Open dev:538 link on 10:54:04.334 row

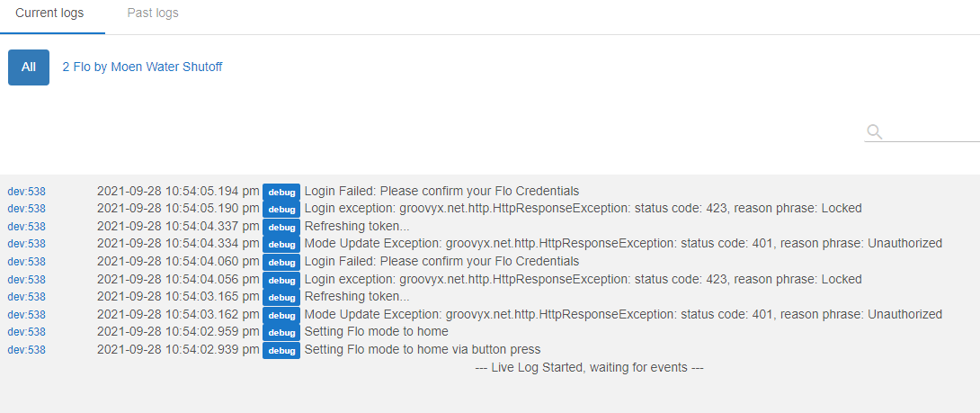coord(26,244)
